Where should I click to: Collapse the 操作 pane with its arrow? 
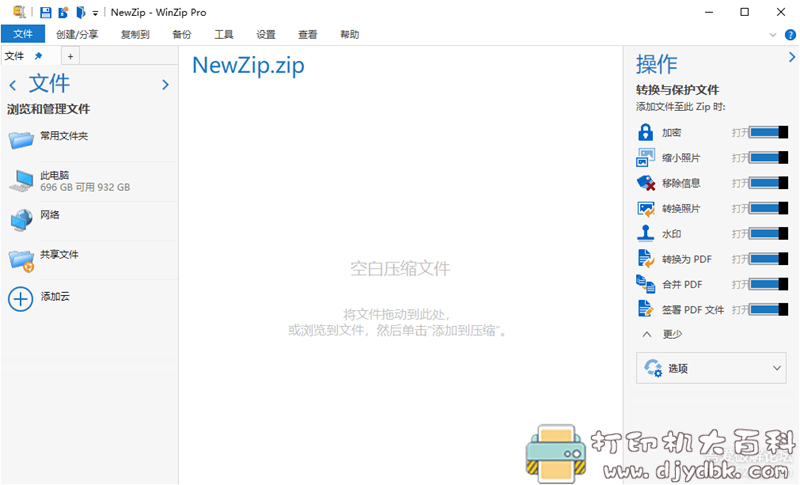[792, 57]
